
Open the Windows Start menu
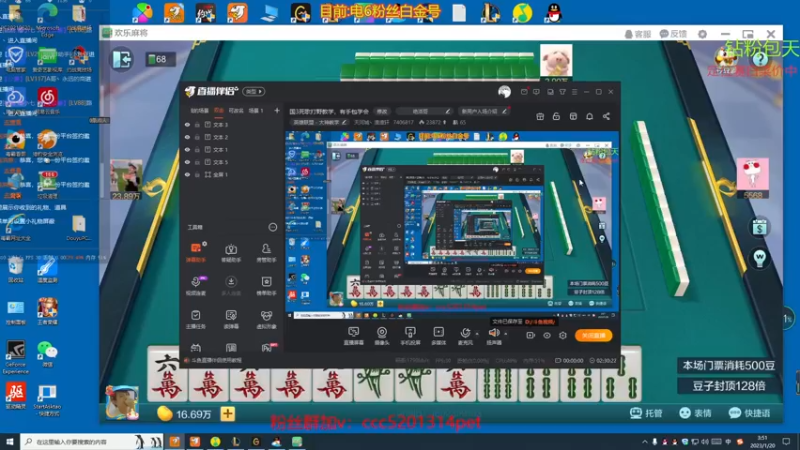(x=10, y=441)
